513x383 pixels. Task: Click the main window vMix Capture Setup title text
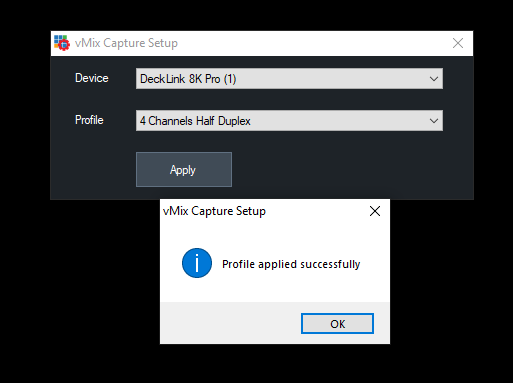pos(126,43)
